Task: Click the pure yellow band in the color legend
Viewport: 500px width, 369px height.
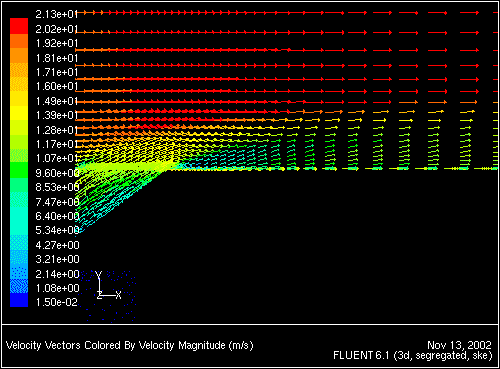Action: pyautogui.click(x=19, y=113)
